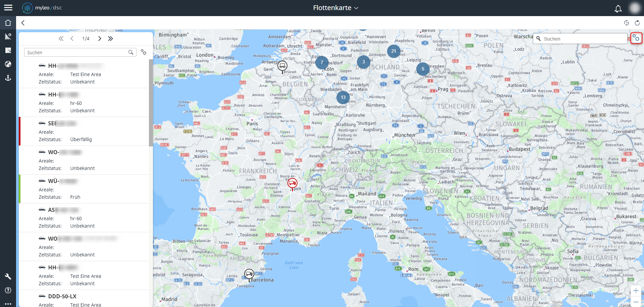Screen dimensions: 644x307
Task: Open the cluster of 7 near Essen
Action: tap(322, 62)
